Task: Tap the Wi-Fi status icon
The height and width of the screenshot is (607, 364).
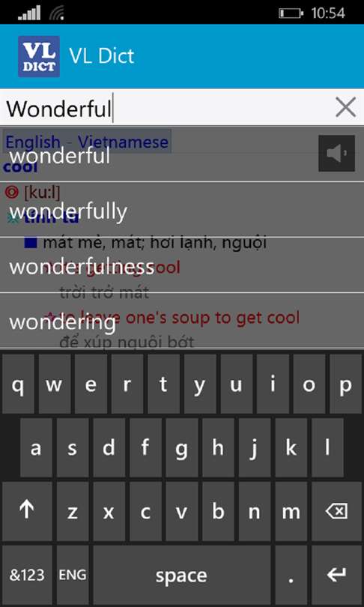Action: [56, 13]
